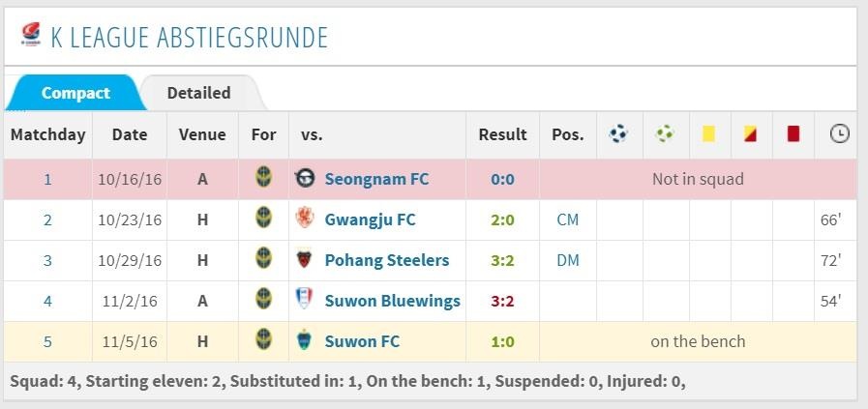Image resolution: width=868 pixels, height=409 pixels.
Task: Open the 2:0 result against Gwangju FC
Action: pos(502,219)
